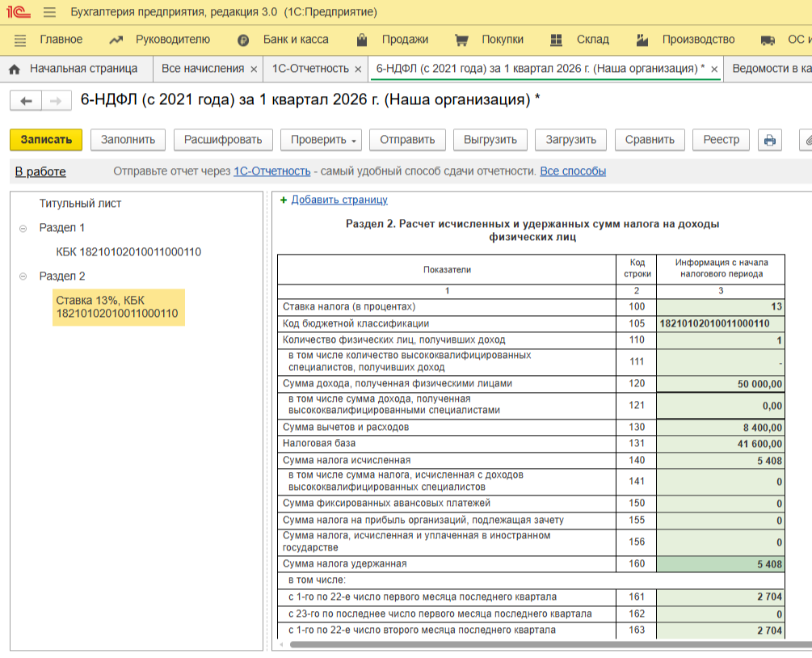
Task: Follow the Все способы link
Action: (573, 171)
